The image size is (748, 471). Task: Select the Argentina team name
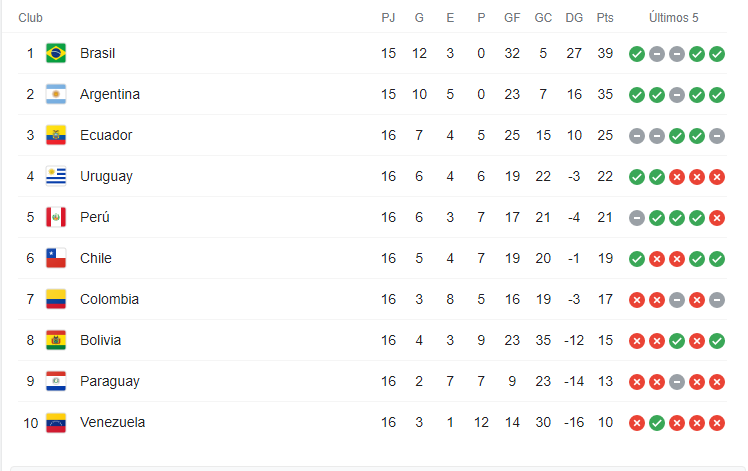(x=110, y=94)
